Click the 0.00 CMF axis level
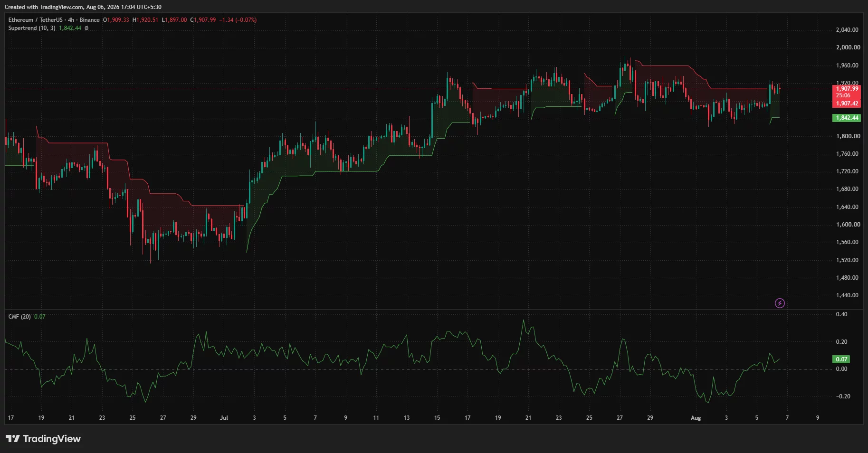The width and height of the screenshot is (868, 453). (x=841, y=369)
